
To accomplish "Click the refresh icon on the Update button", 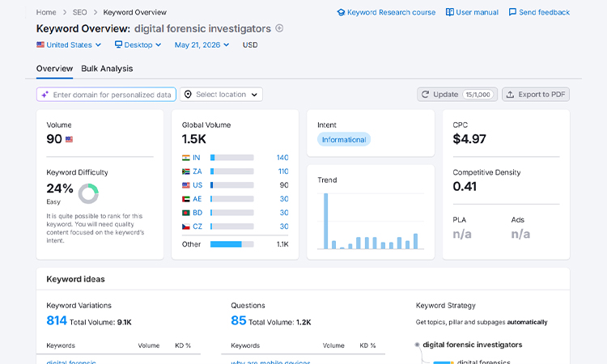I will point(425,95).
